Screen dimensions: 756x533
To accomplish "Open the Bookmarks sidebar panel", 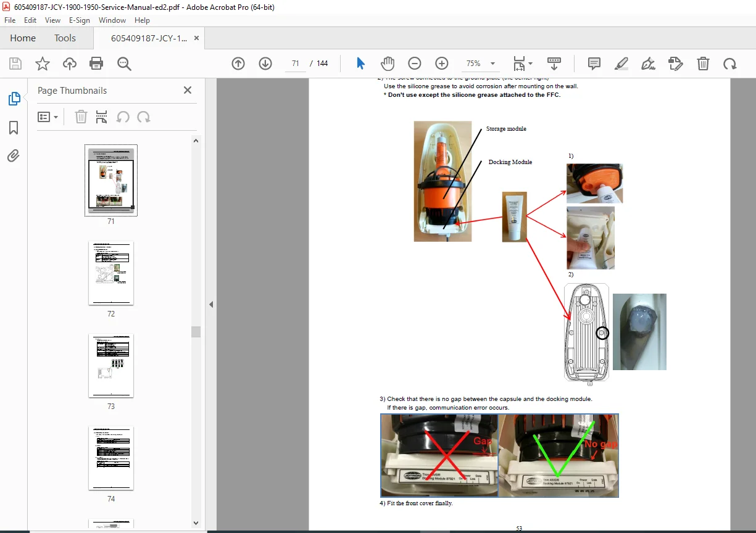I will (x=14, y=128).
